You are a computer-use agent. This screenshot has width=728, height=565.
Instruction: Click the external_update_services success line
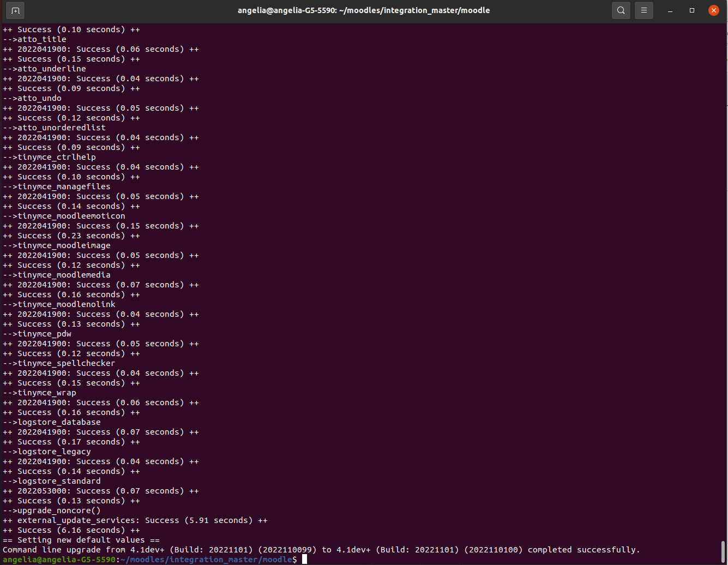point(135,520)
